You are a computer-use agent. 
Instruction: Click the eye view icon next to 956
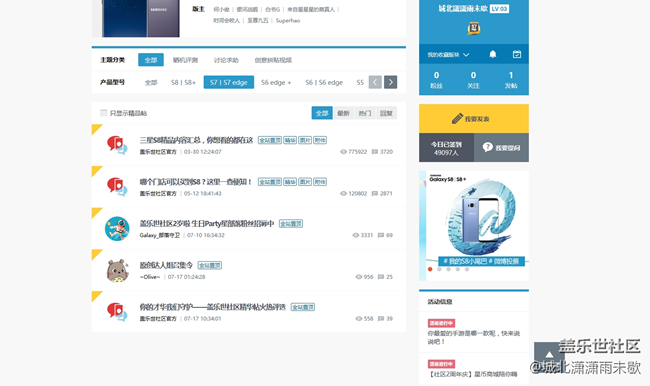click(359, 277)
